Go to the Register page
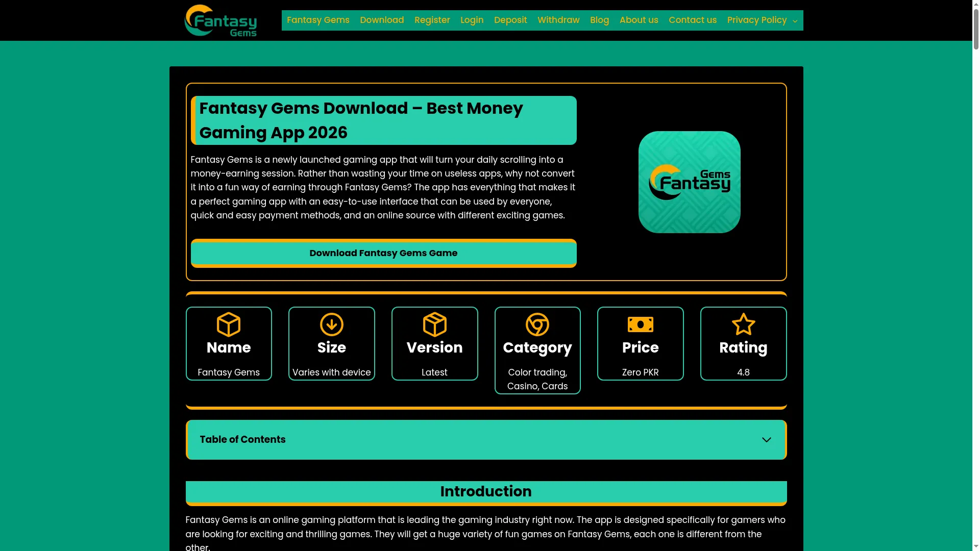Image resolution: width=980 pixels, height=551 pixels. [432, 20]
